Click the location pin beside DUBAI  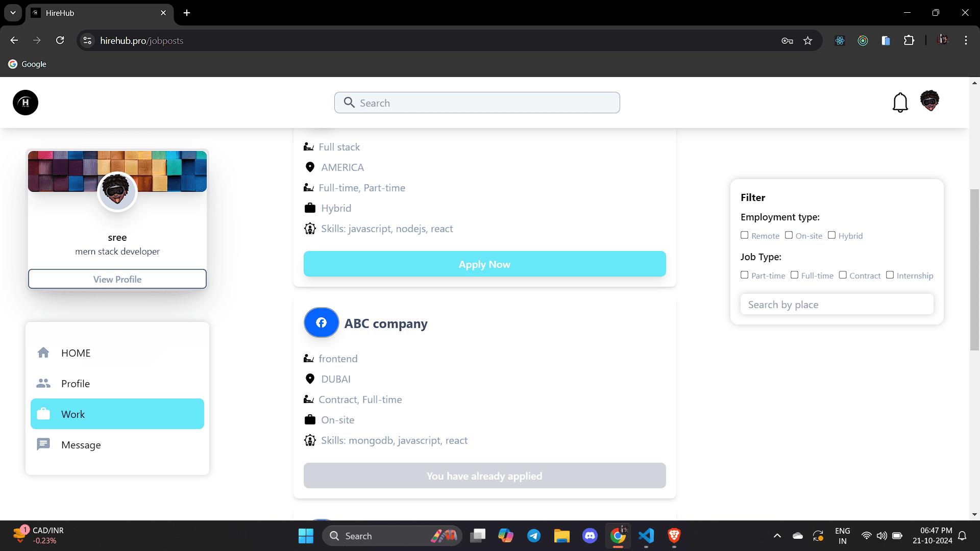[x=310, y=379]
